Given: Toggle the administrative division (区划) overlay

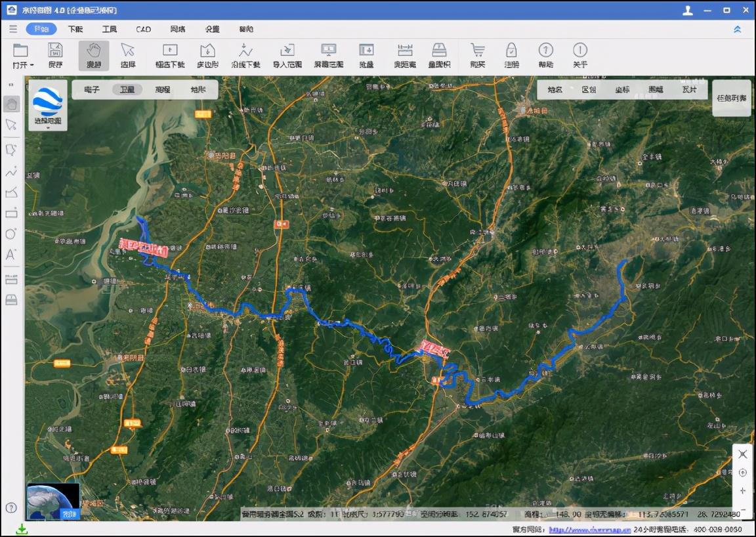Looking at the screenshot, I should [x=589, y=90].
